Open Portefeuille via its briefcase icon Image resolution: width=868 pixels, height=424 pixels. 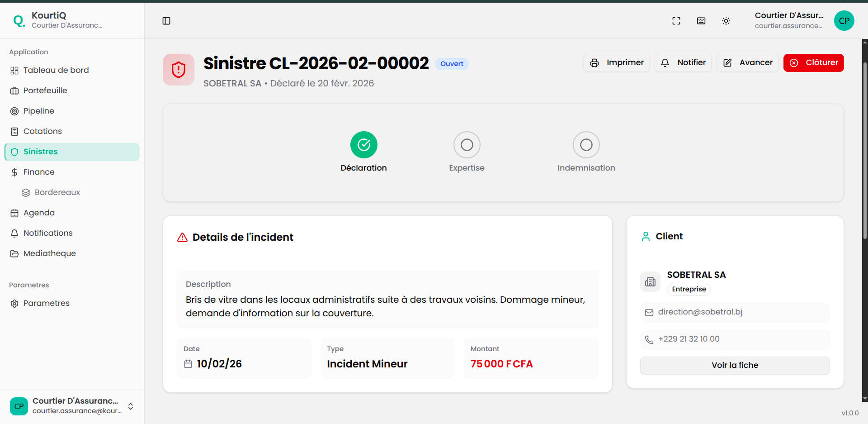(14, 91)
